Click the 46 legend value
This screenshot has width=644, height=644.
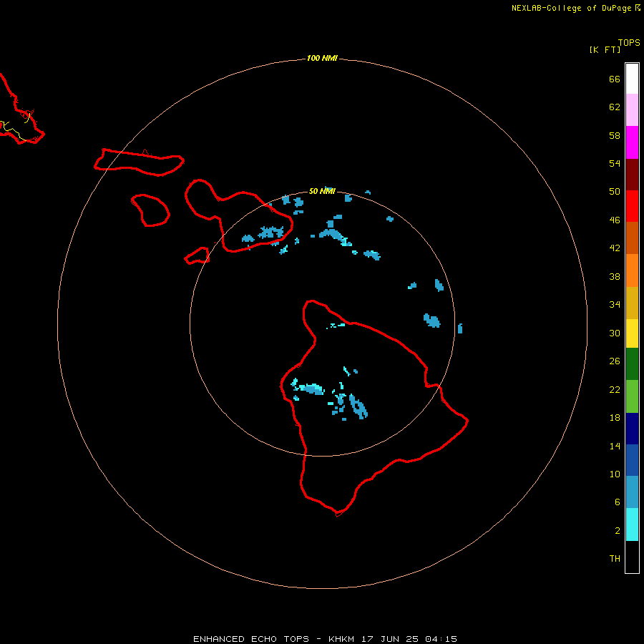click(615, 220)
